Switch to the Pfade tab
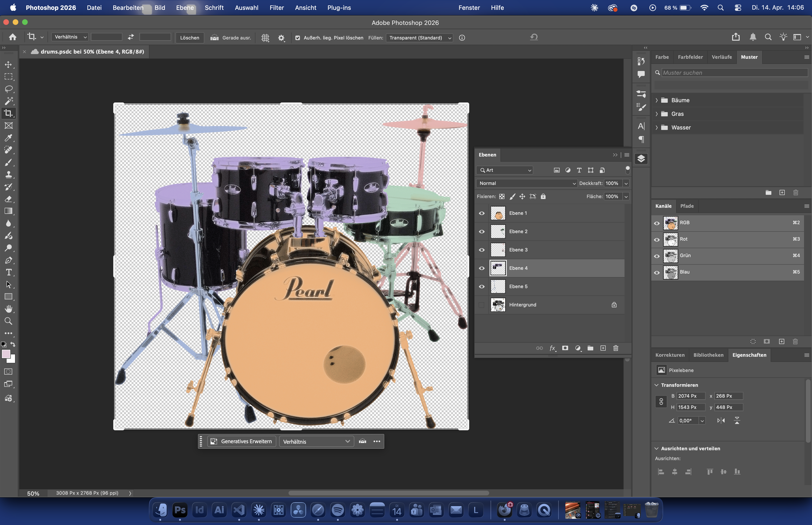 (687, 206)
